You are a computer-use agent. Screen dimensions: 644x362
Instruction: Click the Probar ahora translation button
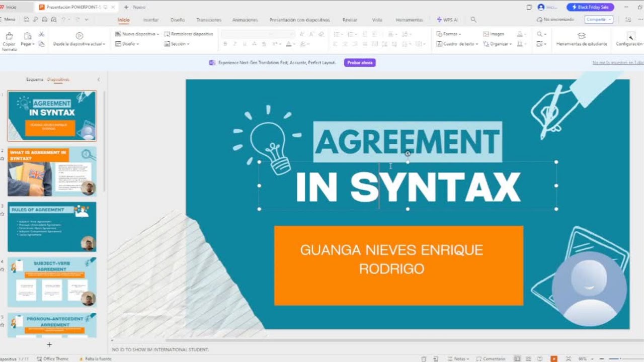[x=359, y=63]
